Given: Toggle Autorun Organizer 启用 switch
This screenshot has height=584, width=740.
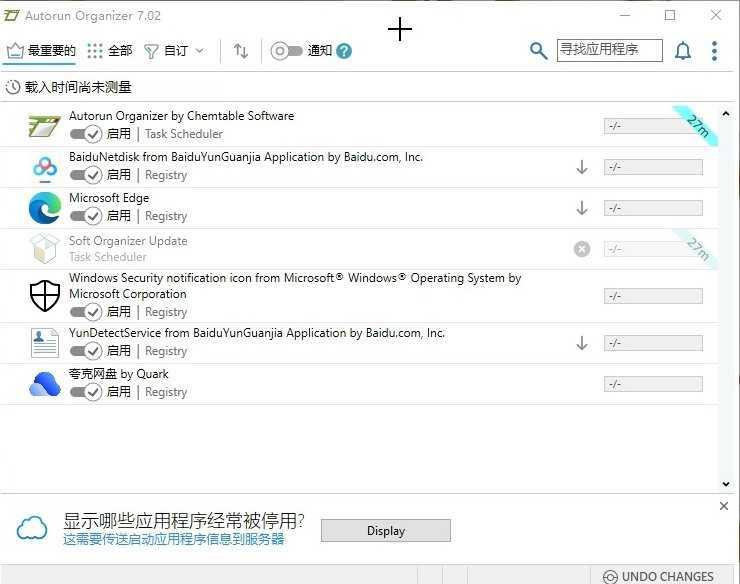Looking at the screenshot, I should [x=86, y=134].
